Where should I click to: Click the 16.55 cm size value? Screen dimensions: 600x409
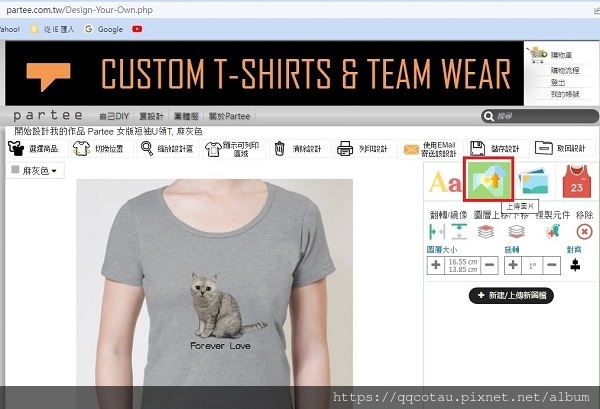[463, 262]
